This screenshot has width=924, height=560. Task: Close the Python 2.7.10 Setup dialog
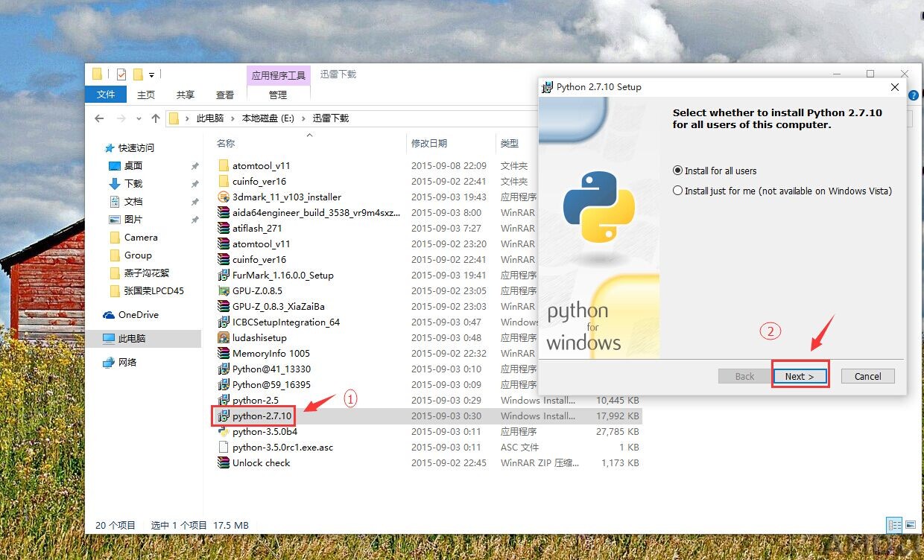[895, 87]
